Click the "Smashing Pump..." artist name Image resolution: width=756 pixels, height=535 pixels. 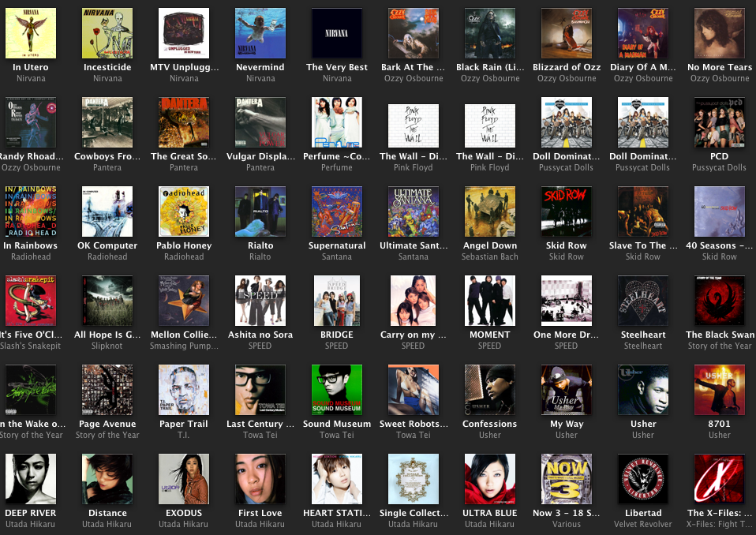click(x=184, y=346)
